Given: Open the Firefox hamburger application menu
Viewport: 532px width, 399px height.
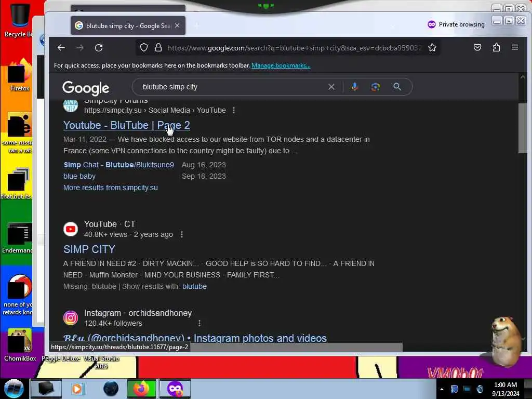Looking at the screenshot, I should coord(515,47).
